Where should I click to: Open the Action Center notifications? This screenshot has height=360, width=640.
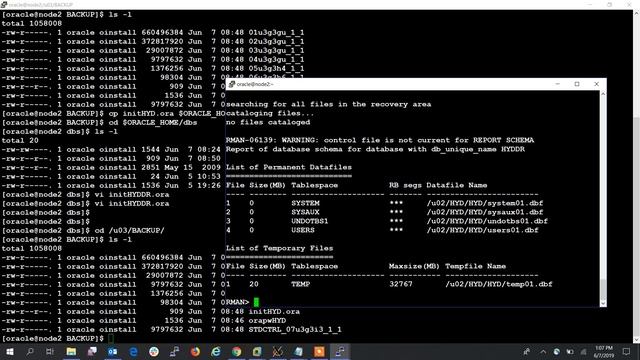point(627,351)
